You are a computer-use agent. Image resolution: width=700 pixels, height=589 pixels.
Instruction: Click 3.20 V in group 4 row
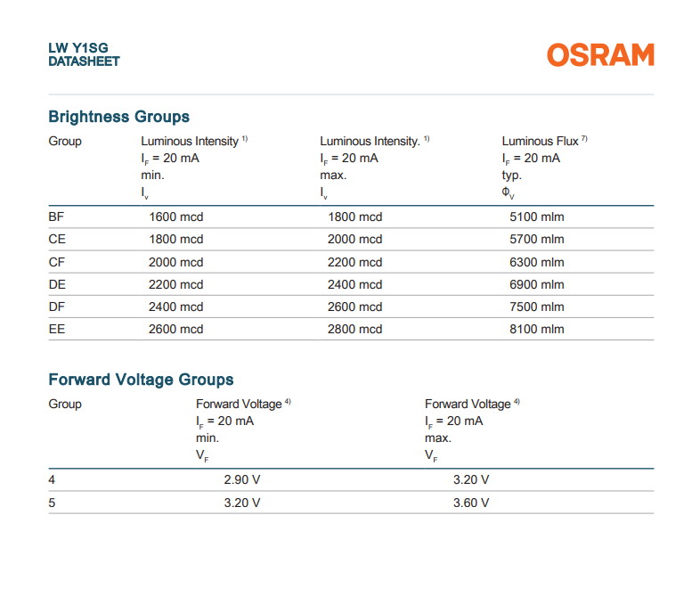coord(471,479)
